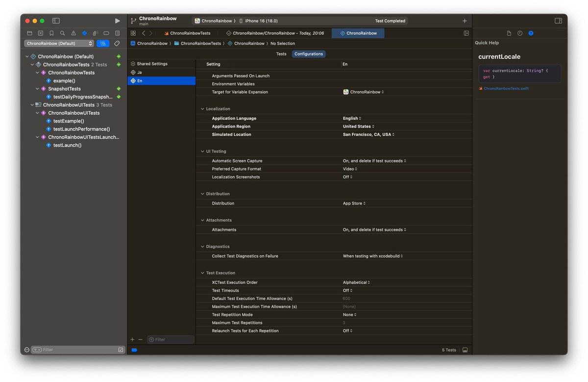Choose the ChronoRainbow scheme in toolbar
Image resolution: width=588 pixels, height=382 pixels.
coord(214,21)
